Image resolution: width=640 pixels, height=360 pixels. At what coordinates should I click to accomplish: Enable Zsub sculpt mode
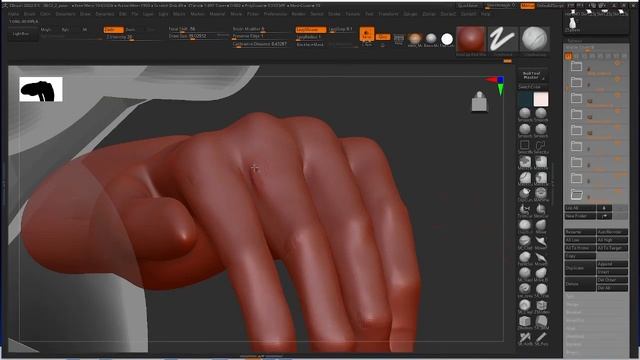click(x=130, y=30)
